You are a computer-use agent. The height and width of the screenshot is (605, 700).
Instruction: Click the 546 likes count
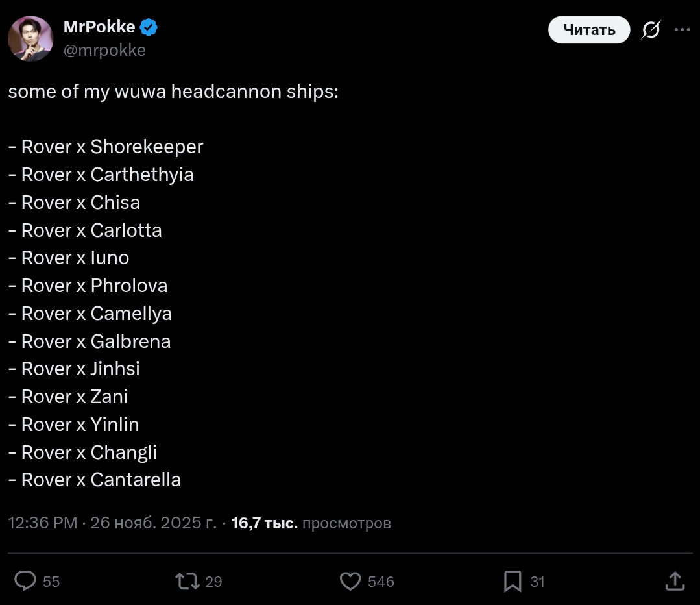(381, 582)
